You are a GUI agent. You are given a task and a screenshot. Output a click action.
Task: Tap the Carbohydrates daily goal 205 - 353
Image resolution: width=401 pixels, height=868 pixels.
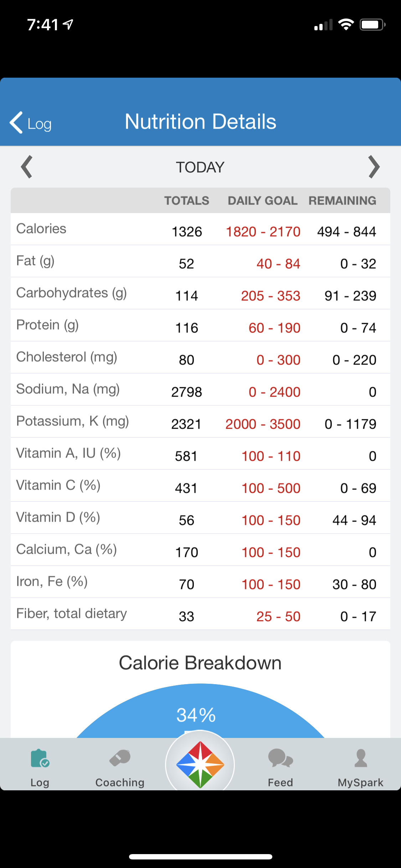(x=271, y=296)
